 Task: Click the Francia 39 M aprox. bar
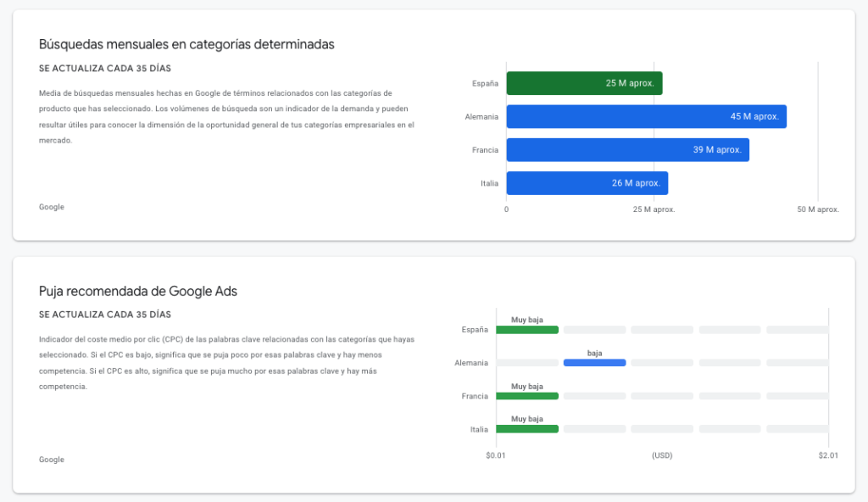click(x=628, y=149)
